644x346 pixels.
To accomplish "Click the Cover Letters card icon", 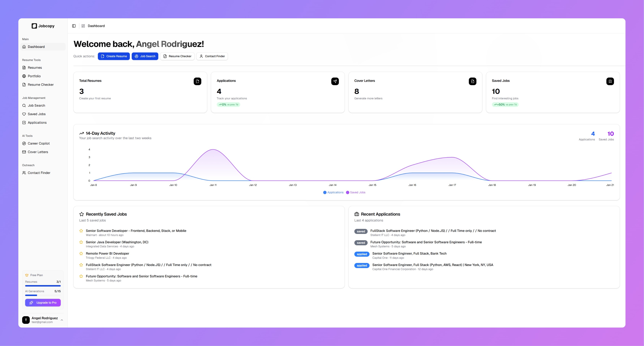I will tap(473, 81).
